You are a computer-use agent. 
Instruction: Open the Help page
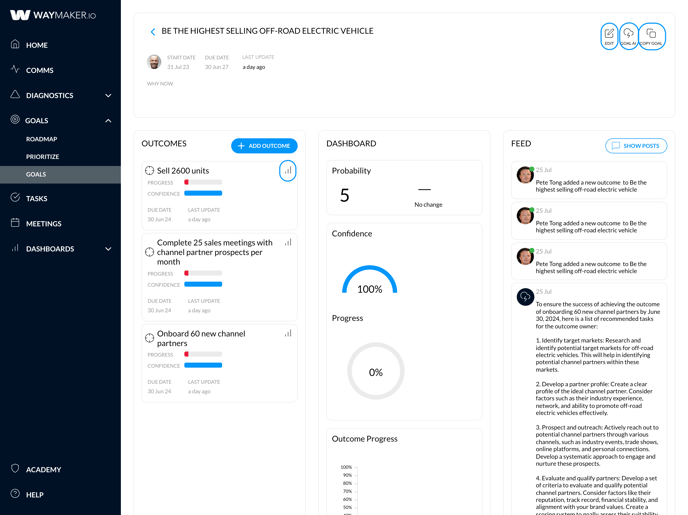(34, 495)
